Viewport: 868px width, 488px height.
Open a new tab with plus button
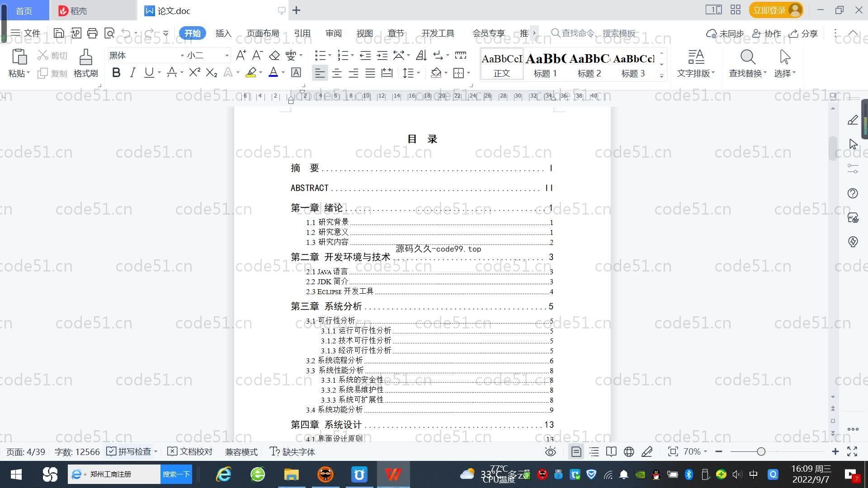tap(296, 10)
